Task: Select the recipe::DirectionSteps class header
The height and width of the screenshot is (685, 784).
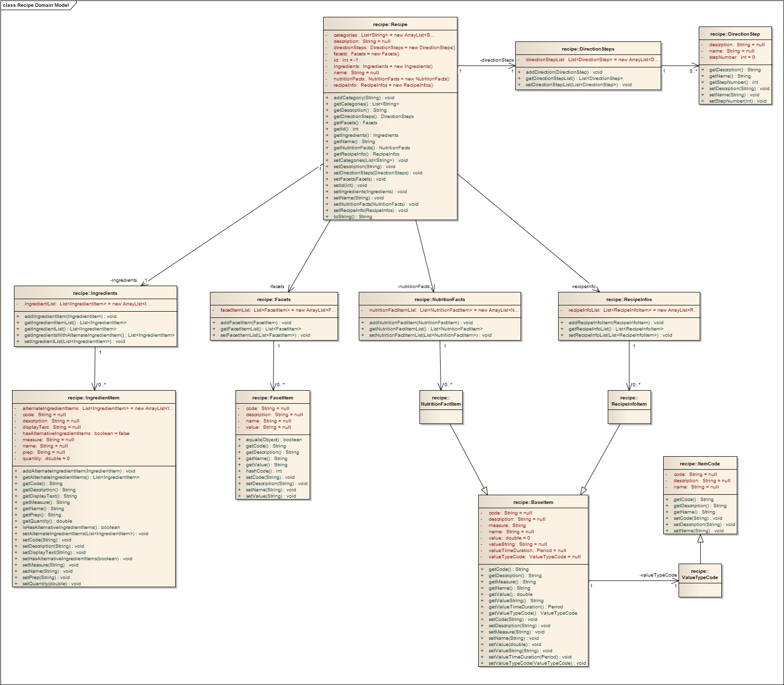Action: 588,49
